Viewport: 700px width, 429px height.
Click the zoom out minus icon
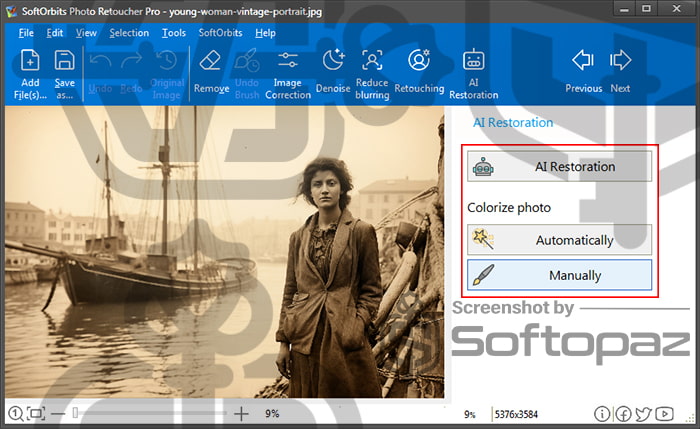[x=58, y=414]
